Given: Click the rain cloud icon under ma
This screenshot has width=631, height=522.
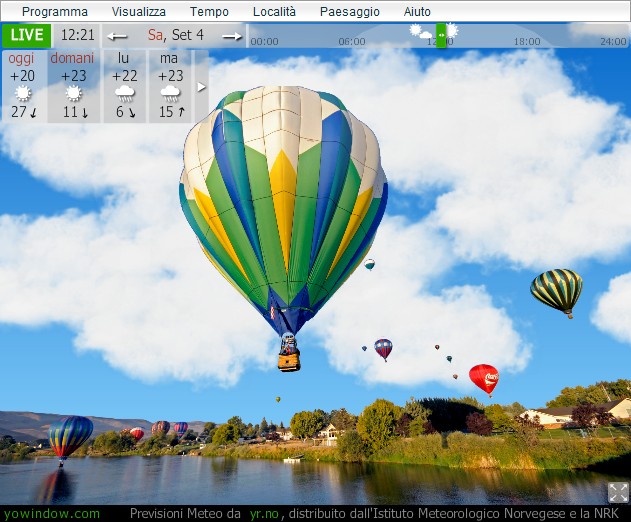Looking at the screenshot, I should tap(171, 94).
